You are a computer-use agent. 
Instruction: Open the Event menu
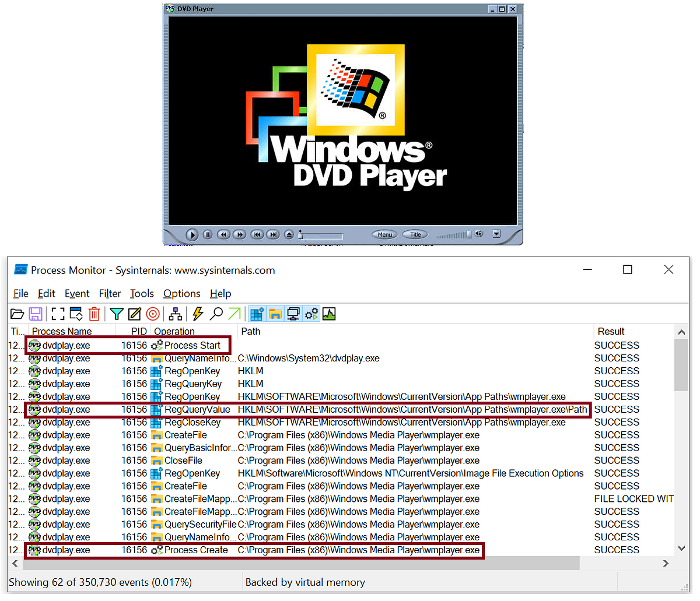[77, 293]
